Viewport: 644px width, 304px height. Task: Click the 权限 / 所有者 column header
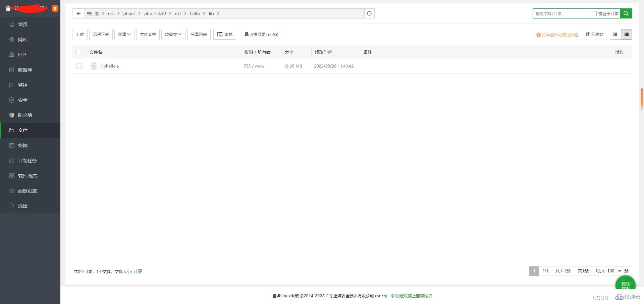point(257,52)
